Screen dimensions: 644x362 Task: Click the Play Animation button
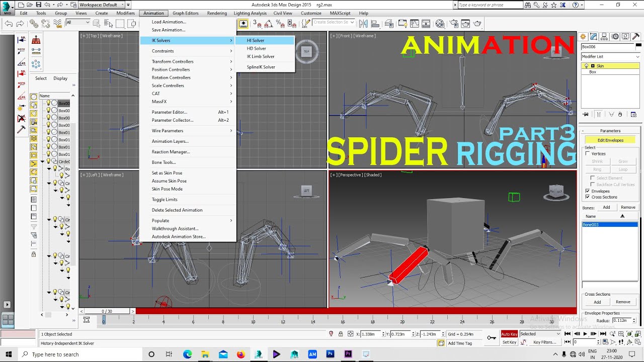coord(585,334)
